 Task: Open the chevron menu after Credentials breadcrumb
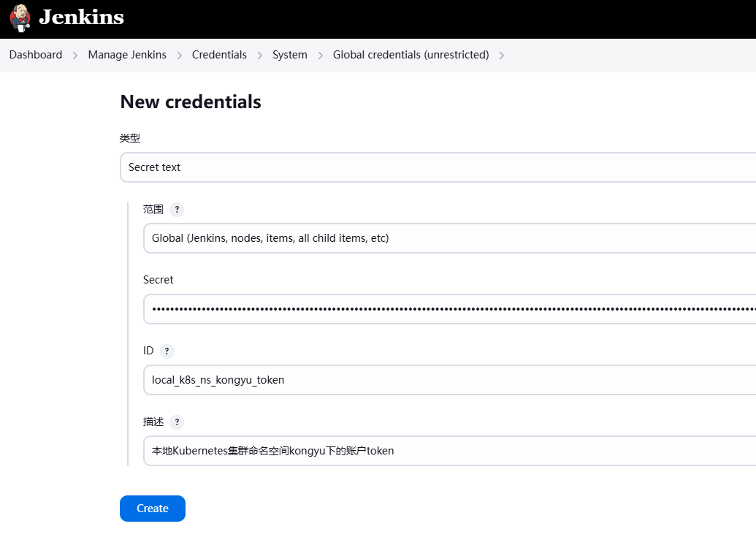(x=260, y=56)
